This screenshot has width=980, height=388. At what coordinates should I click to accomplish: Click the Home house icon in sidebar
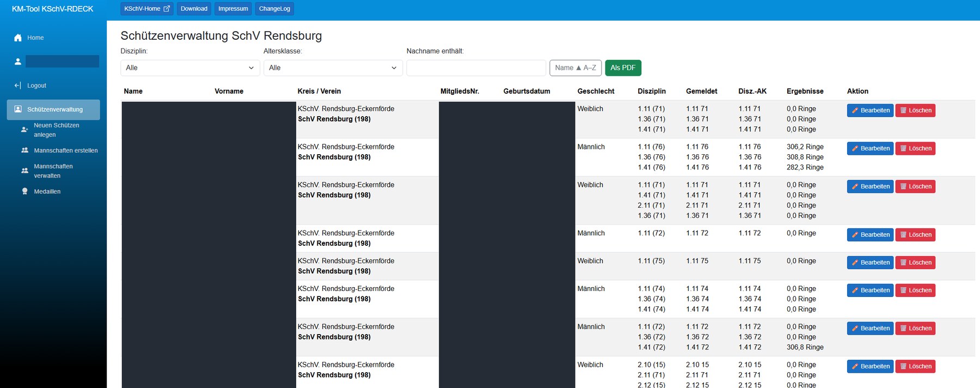click(18, 38)
